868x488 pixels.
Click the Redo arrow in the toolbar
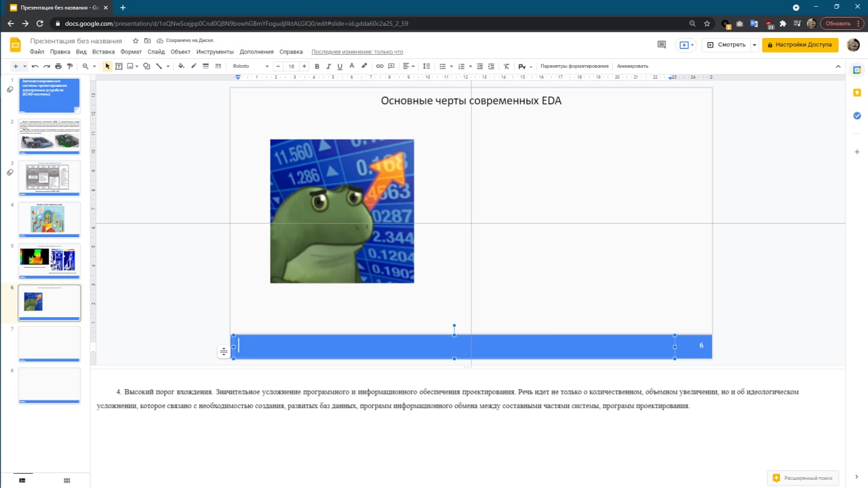click(x=47, y=66)
